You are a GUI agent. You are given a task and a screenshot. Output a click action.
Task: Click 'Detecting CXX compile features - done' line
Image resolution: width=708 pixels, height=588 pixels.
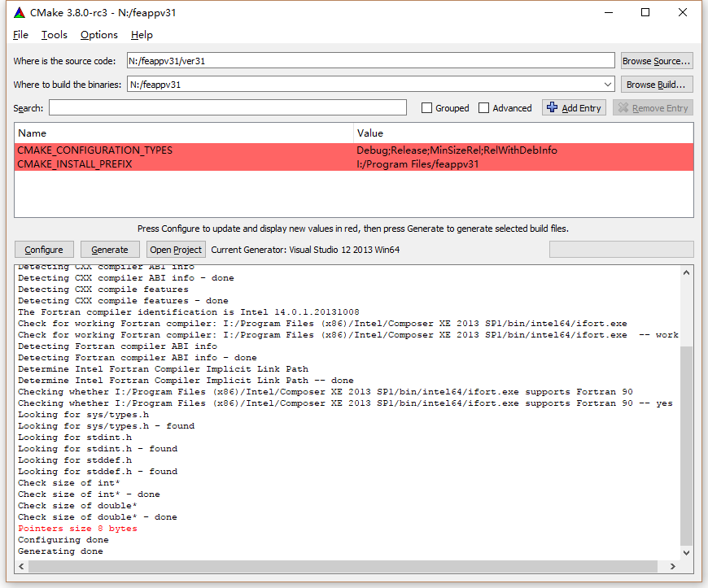tap(123, 301)
